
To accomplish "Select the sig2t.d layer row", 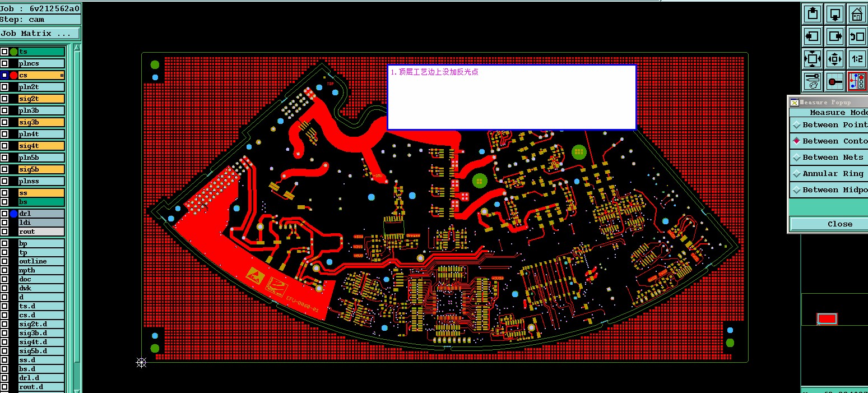I will [41, 324].
